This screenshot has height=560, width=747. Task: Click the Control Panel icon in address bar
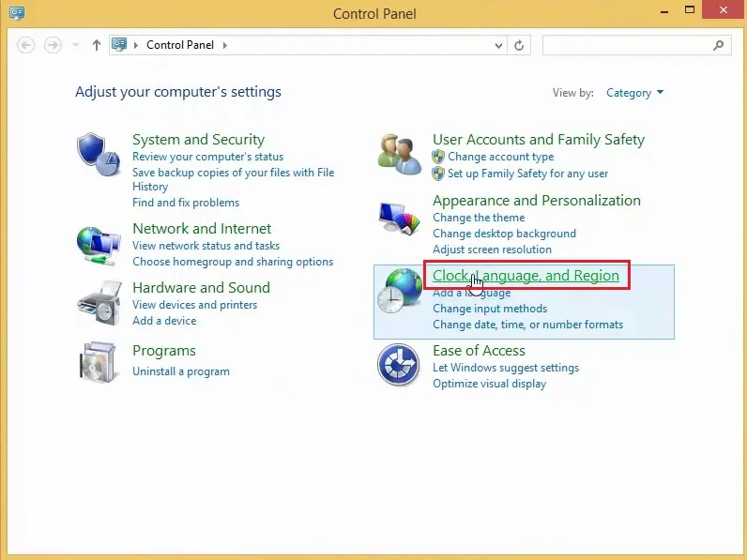pos(119,45)
